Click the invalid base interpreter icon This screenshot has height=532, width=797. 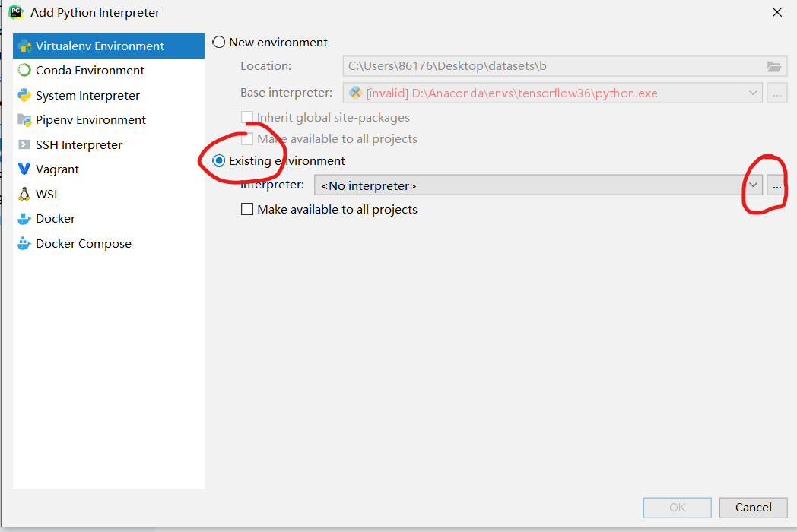356,93
